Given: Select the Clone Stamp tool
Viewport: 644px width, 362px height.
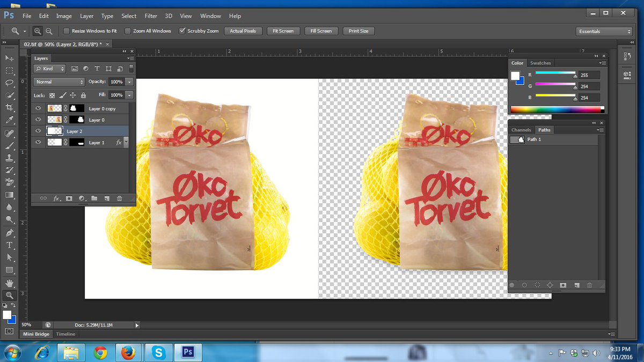Looking at the screenshot, I should pos(9,158).
